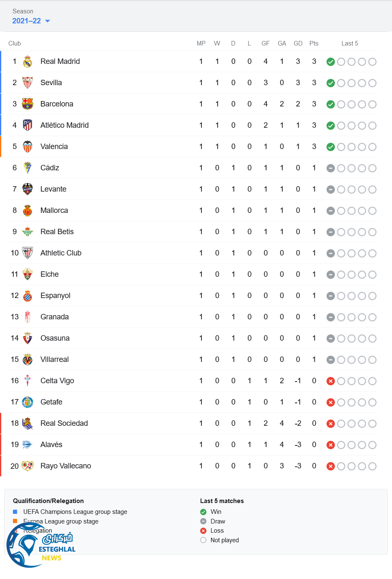The height and width of the screenshot is (579, 392).
Task: Click the Atlético Madrid crest icon
Action: click(x=28, y=125)
